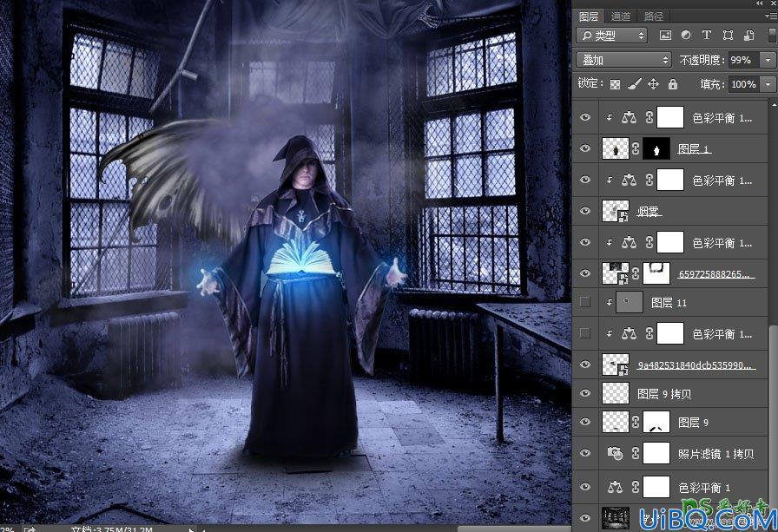The height and width of the screenshot is (532, 778).
Task: Hide the 65972588265 layer eye icon
Action: pos(585,273)
